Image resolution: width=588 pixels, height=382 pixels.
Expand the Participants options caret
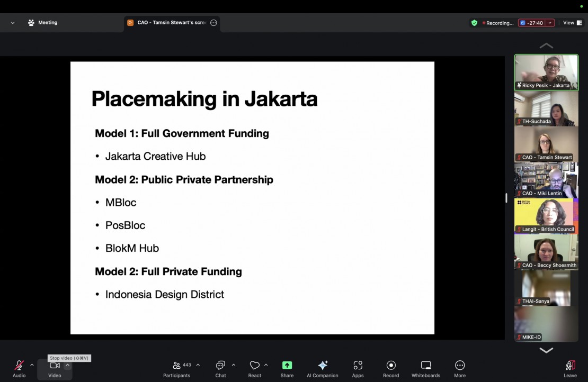coord(198,365)
